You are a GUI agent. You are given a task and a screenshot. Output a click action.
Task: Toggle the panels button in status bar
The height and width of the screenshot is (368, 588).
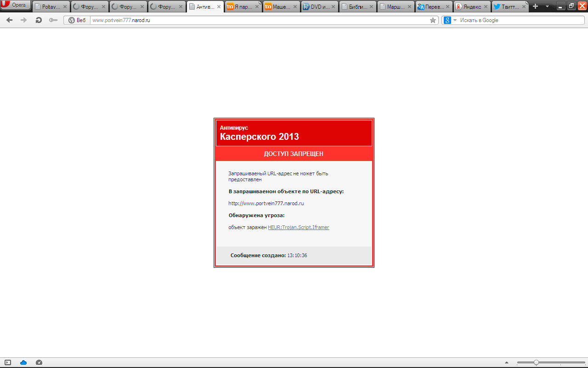click(x=8, y=362)
